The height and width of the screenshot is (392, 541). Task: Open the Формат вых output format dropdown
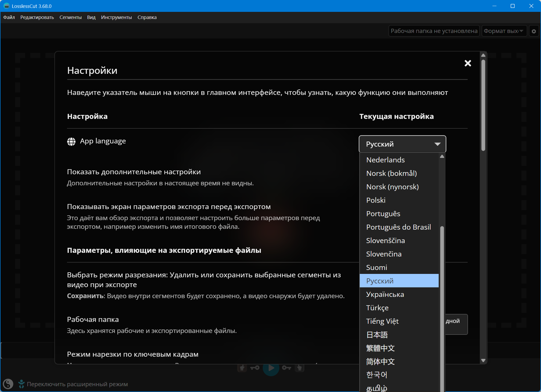click(x=504, y=31)
